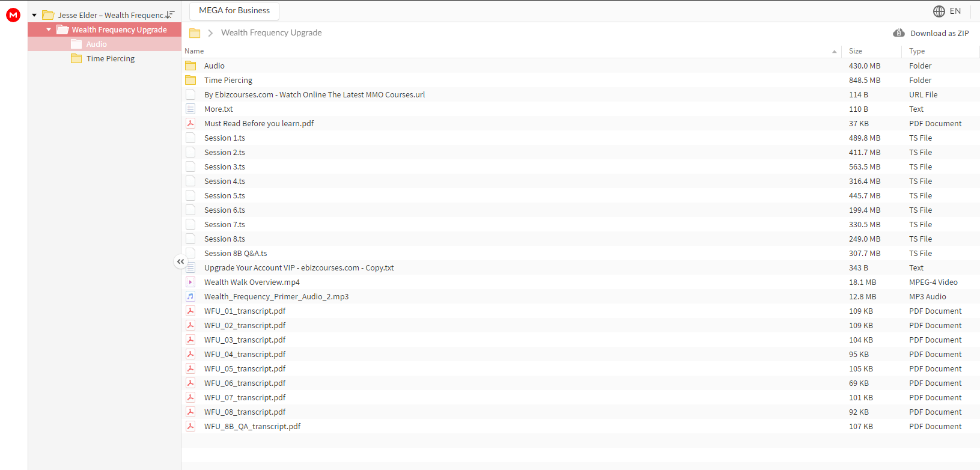Select WFU_03_transcript.pdf file name

click(x=245, y=340)
